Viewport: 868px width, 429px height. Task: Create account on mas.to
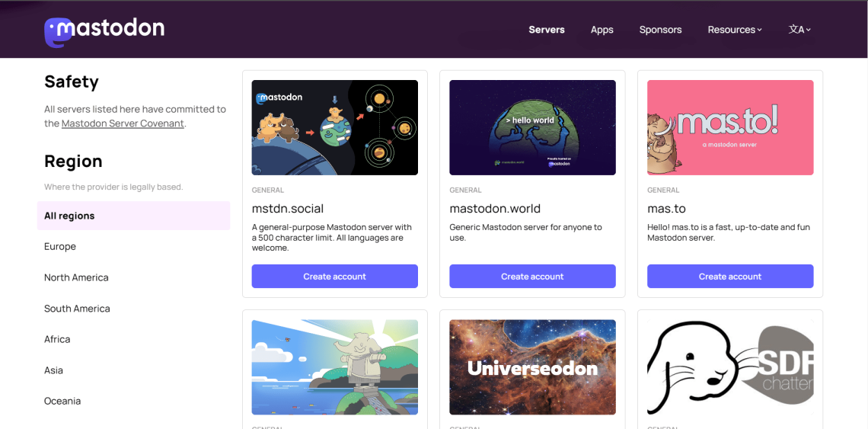click(730, 276)
